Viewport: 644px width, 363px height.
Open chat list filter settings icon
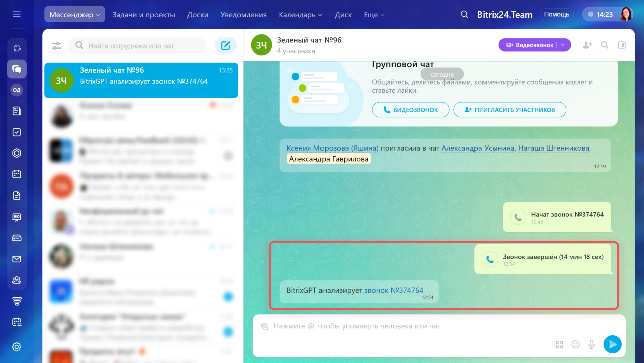56,46
